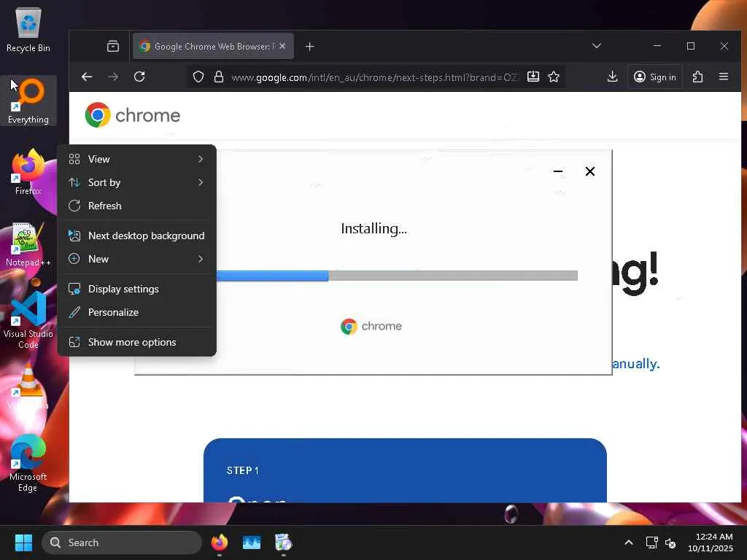This screenshot has height=560, width=747.
Task: Select the Microsoft Edge desktop shortcut
Action: click(28, 462)
